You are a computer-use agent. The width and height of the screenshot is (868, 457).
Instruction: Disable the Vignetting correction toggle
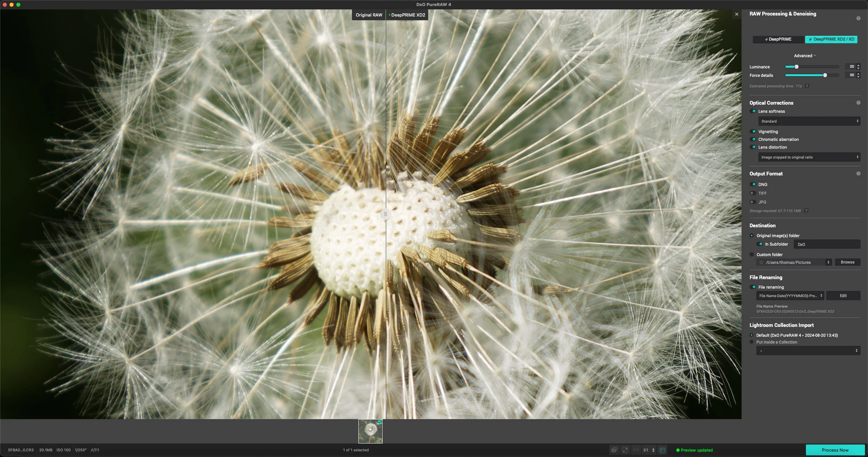tap(753, 132)
